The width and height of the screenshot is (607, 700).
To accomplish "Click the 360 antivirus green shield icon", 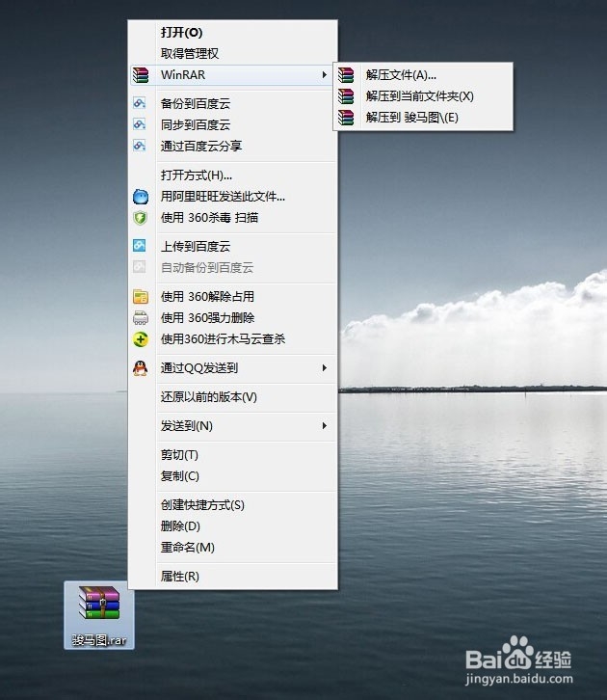I will click(x=141, y=218).
